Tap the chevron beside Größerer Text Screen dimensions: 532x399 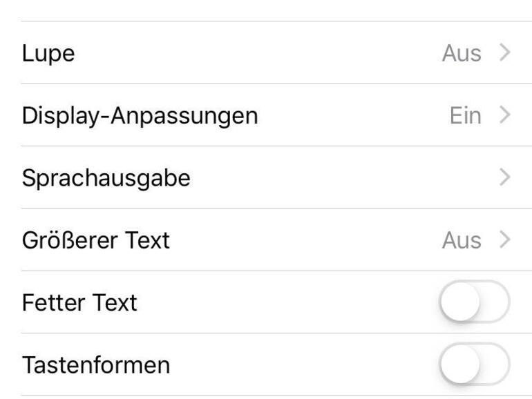click(x=504, y=240)
